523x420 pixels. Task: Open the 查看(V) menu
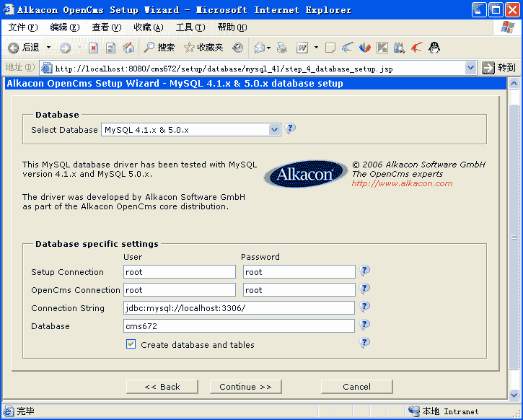coord(107,27)
